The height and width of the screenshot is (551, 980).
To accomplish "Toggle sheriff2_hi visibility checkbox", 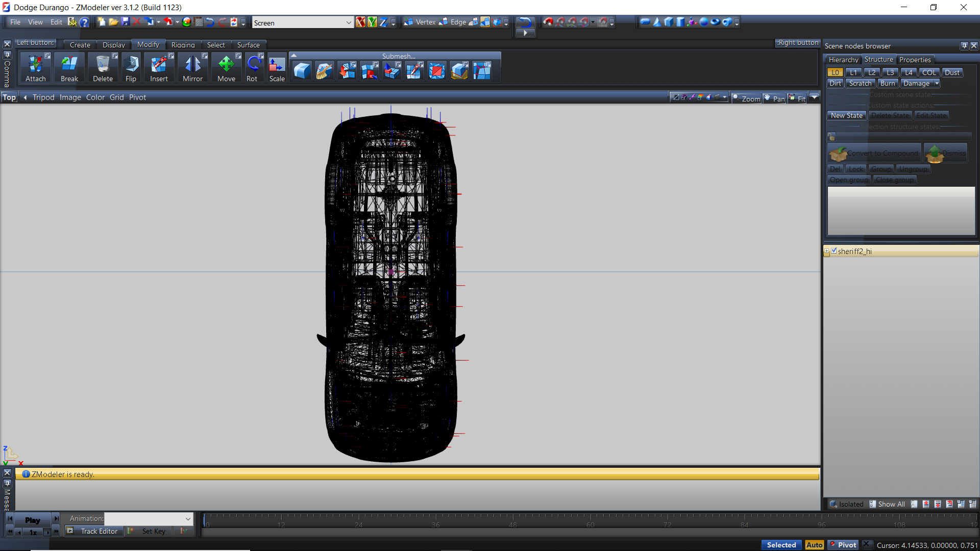I will click(x=834, y=251).
